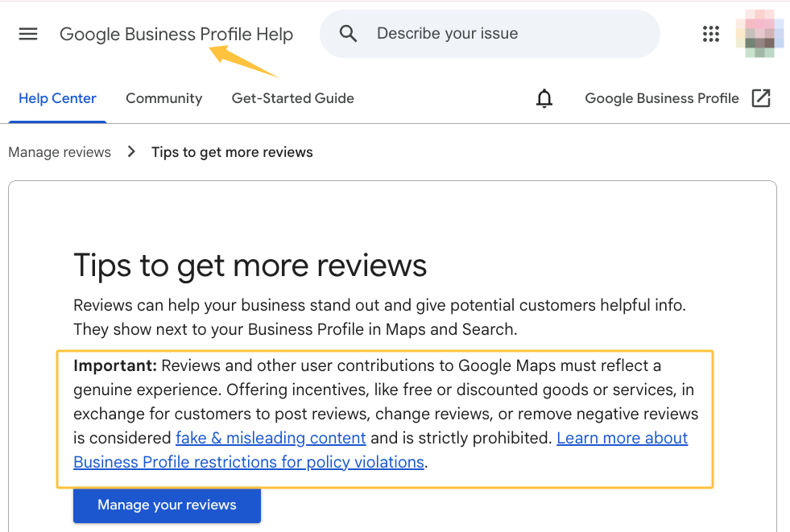Open Learn more about Business Profile restrictions link
Screen dimensions: 790x532
coord(380,450)
